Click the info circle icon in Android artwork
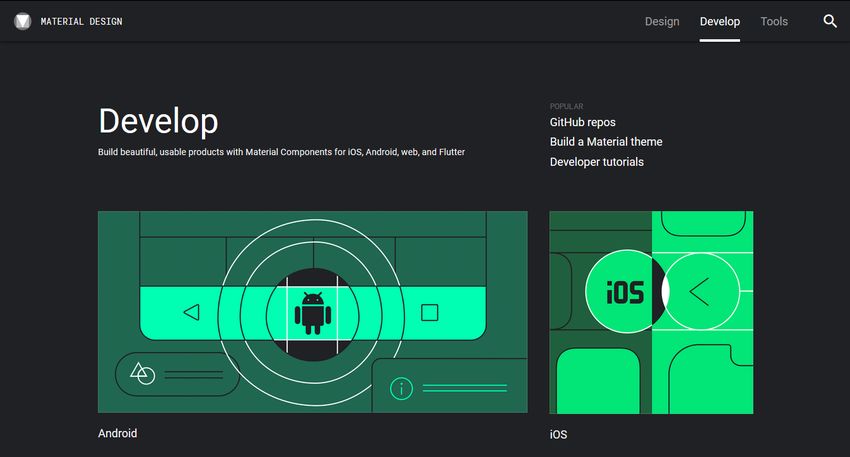This screenshot has height=457, width=850. click(x=401, y=389)
